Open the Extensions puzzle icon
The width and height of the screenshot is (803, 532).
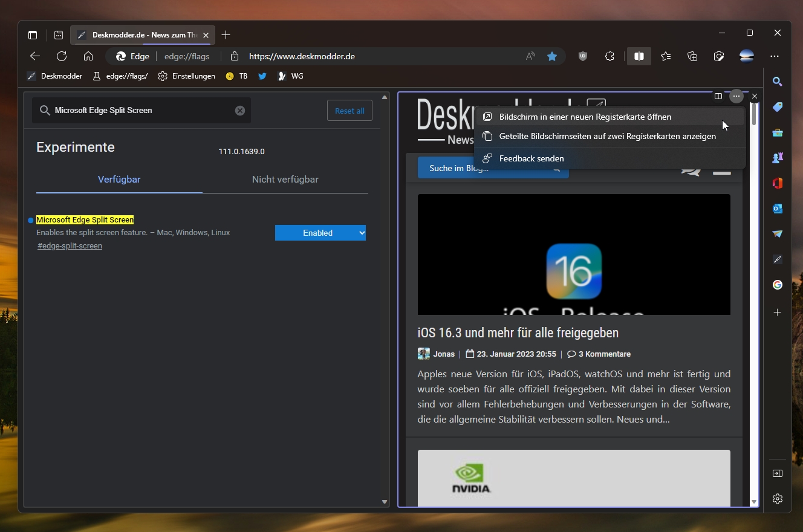click(x=610, y=56)
